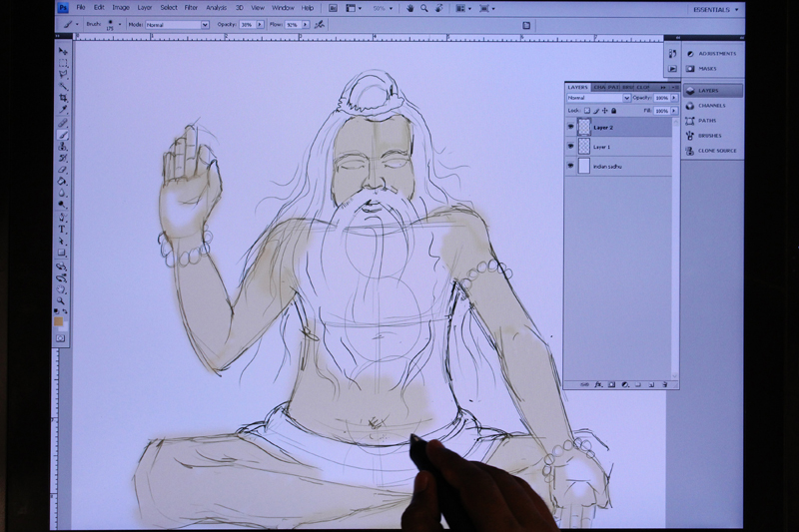
Task: Pick the Hand tool in the top bar
Action: 409,8
